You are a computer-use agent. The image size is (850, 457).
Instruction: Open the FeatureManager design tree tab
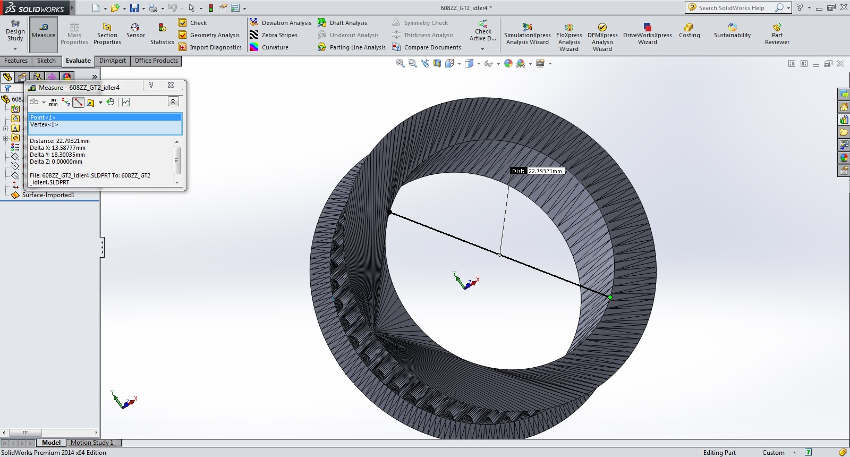click(7, 77)
